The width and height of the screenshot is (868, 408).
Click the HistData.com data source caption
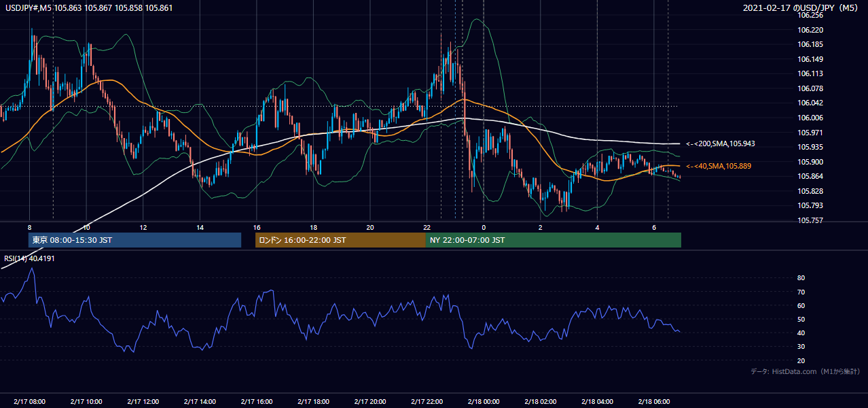(806, 371)
